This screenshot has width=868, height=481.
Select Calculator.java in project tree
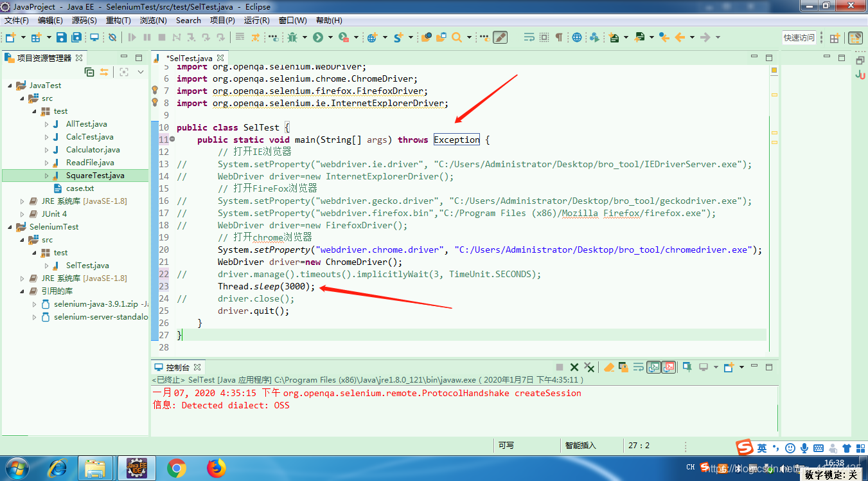tap(93, 149)
